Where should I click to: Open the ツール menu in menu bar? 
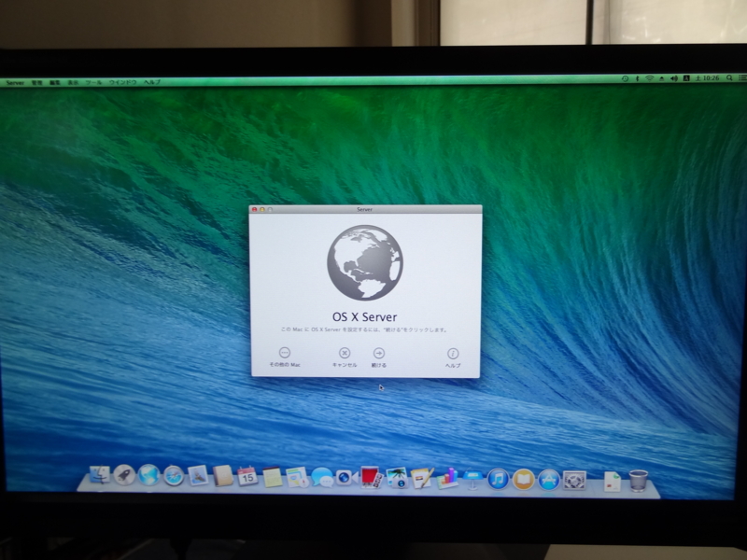click(x=93, y=83)
